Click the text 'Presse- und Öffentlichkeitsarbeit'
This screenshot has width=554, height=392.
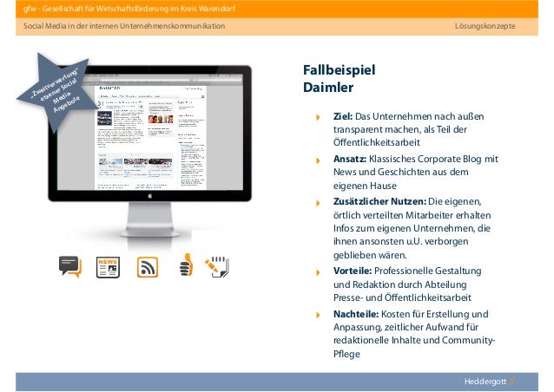pos(402,297)
